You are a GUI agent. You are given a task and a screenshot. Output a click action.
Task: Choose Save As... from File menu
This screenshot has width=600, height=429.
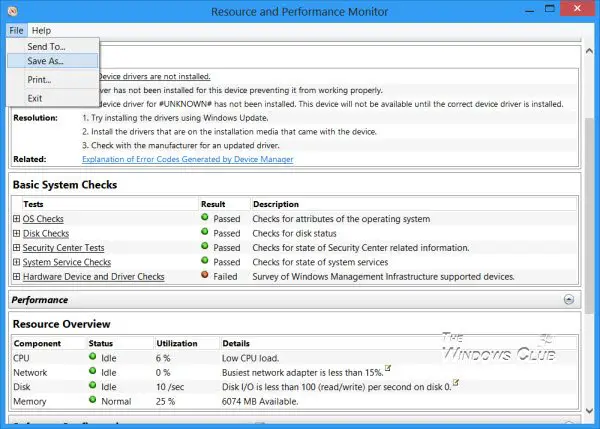(x=52, y=61)
